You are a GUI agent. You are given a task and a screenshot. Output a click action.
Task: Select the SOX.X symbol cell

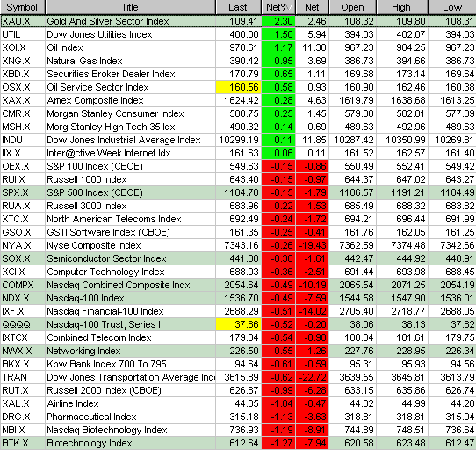click(x=23, y=258)
